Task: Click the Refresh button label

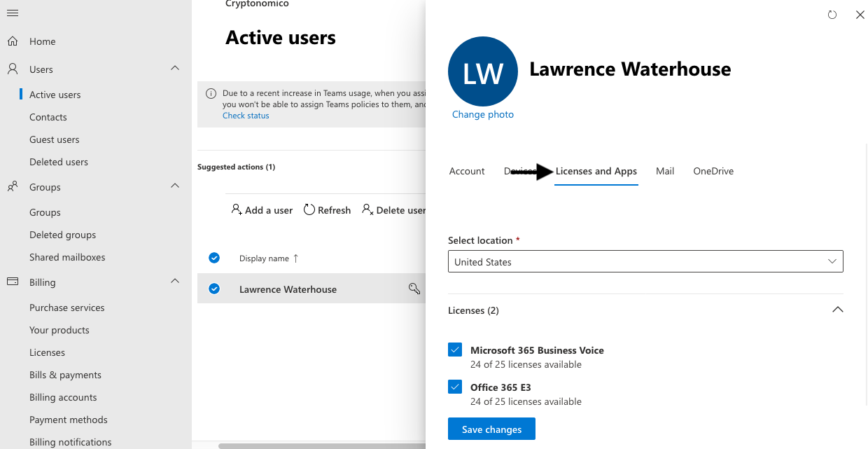Action: click(x=334, y=210)
